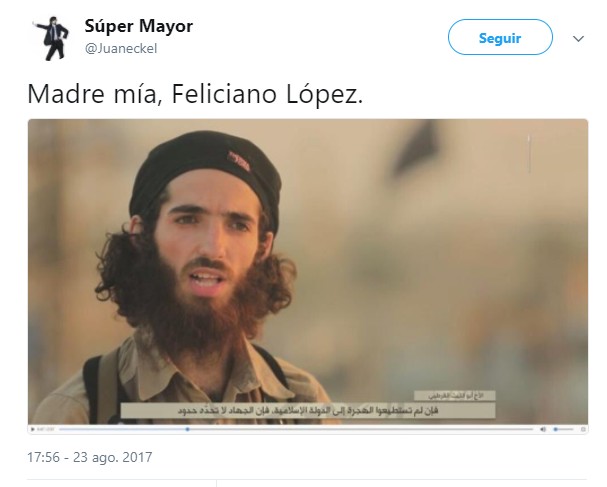
Task: Click the played portion of the video timeline
Action: tap(123, 429)
